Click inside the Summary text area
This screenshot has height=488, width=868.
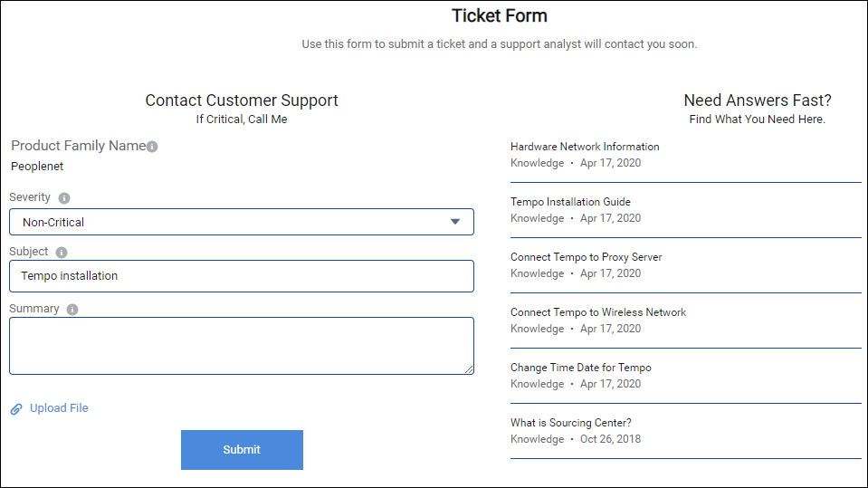pos(242,346)
